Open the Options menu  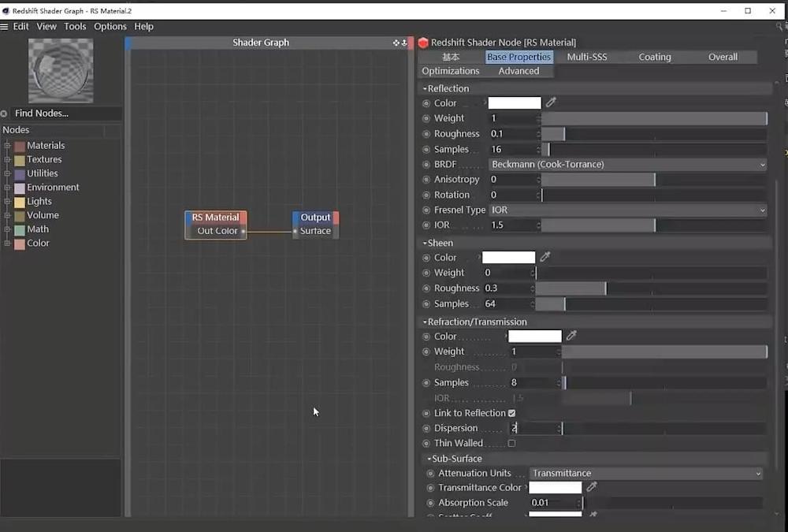(110, 27)
